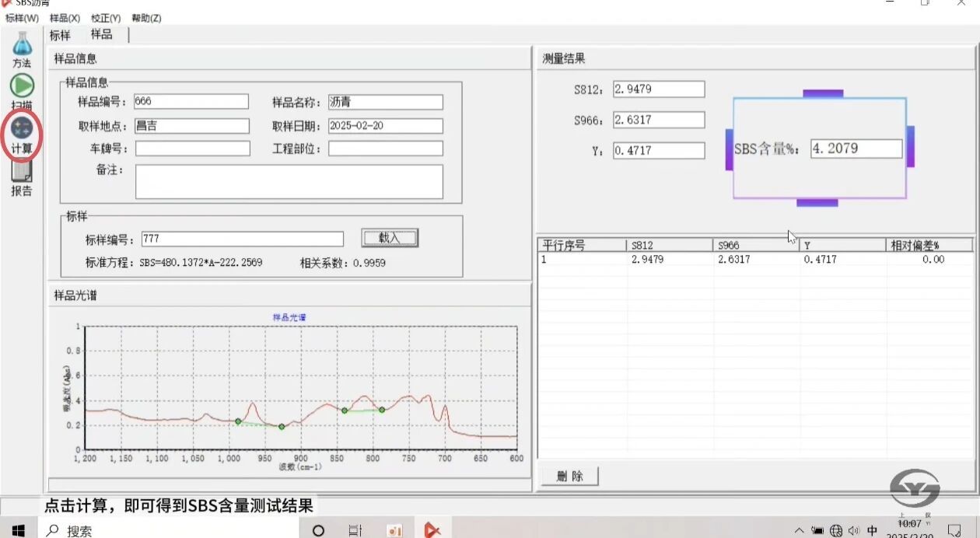Click the 取样日期 field showing 2025-02-20
This screenshot has width=980, height=538.
click(x=385, y=126)
